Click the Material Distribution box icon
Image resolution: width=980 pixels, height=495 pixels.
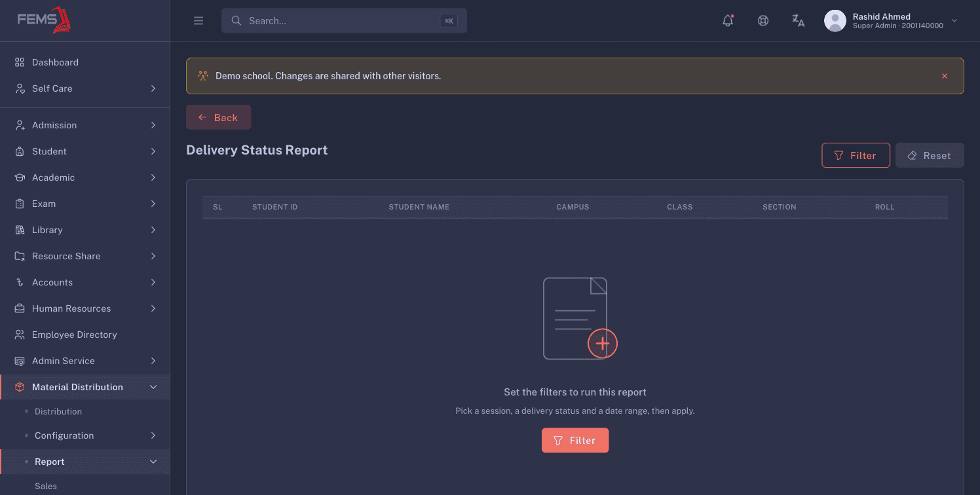[x=20, y=387]
